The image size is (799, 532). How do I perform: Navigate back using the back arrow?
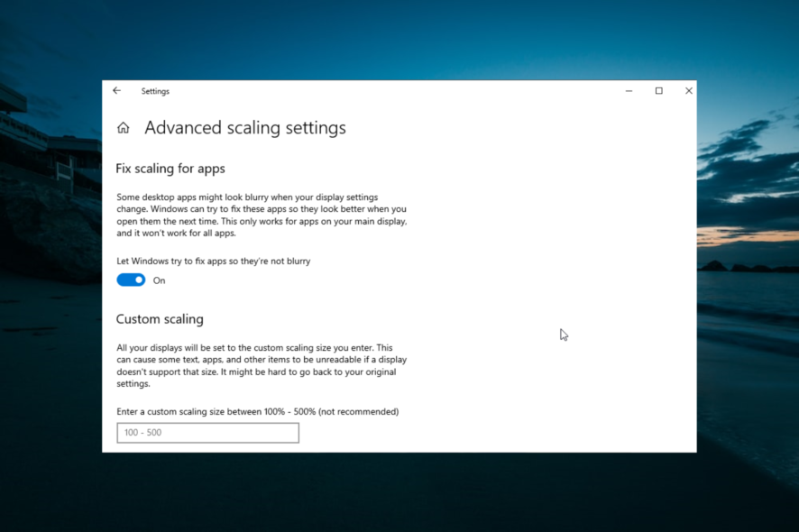pos(117,90)
